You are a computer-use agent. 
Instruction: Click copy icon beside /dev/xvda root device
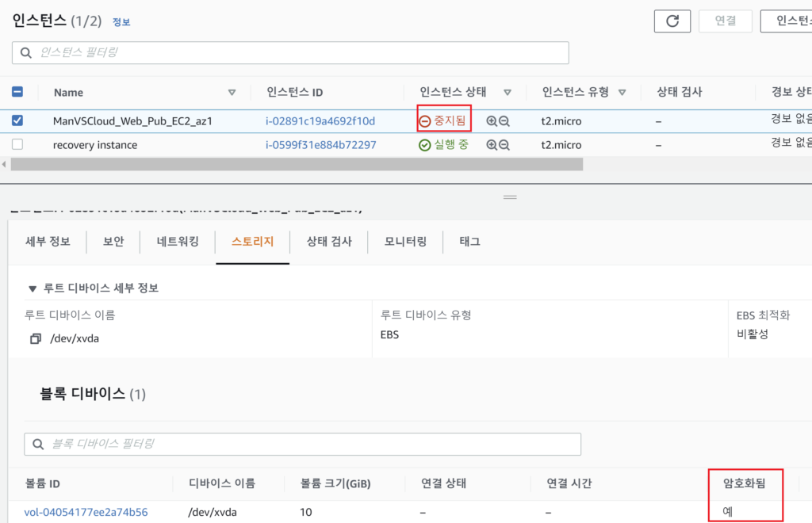(x=35, y=338)
